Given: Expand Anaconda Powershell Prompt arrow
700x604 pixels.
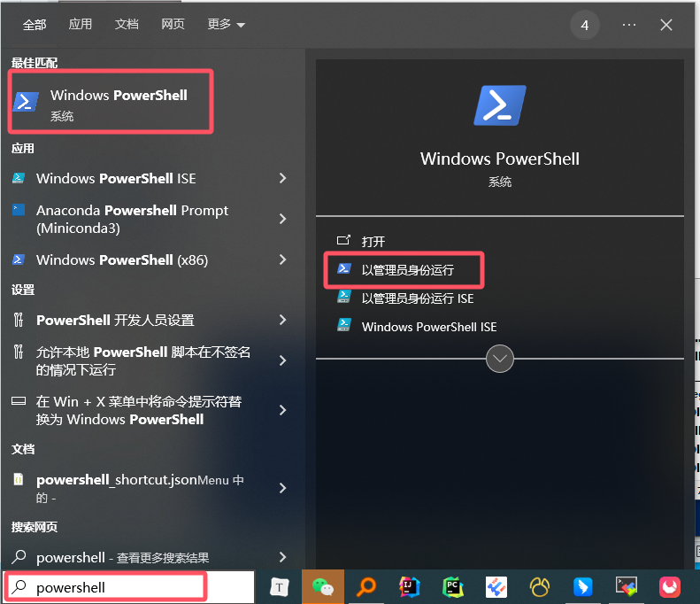Looking at the screenshot, I should click(282, 219).
